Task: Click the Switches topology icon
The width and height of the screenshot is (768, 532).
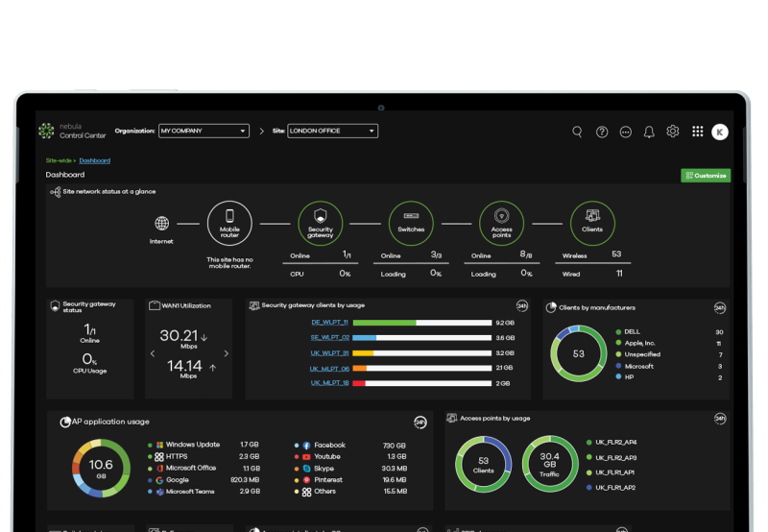Action: pyautogui.click(x=411, y=223)
